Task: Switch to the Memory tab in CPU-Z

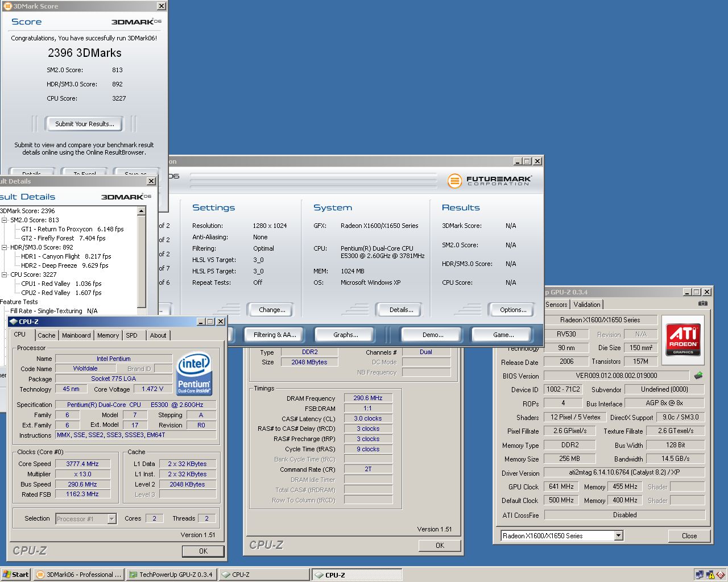Action: pyautogui.click(x=108, y=335)
